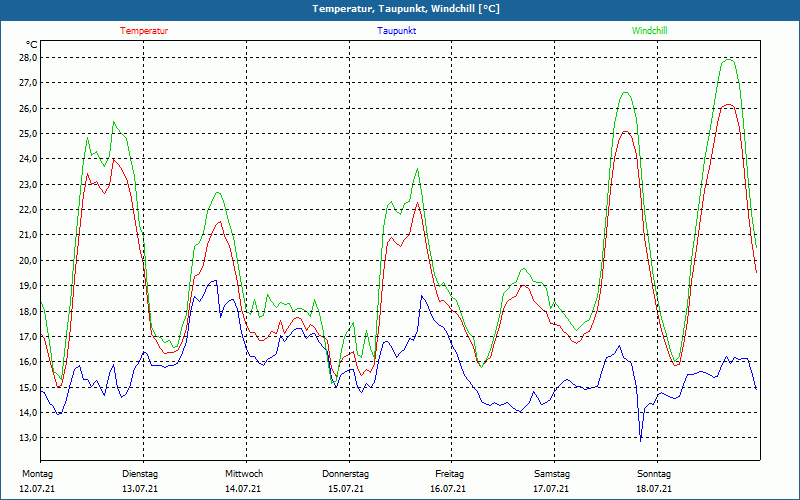The image size is (800, 500).
Task: Click the date '18.07.21'
Action: click(x=654, y=489)
